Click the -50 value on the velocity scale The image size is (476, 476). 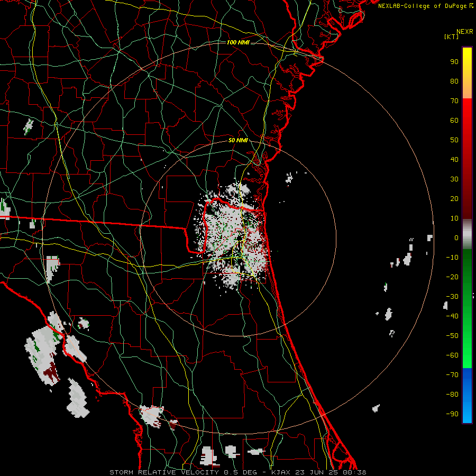point(452,336)
